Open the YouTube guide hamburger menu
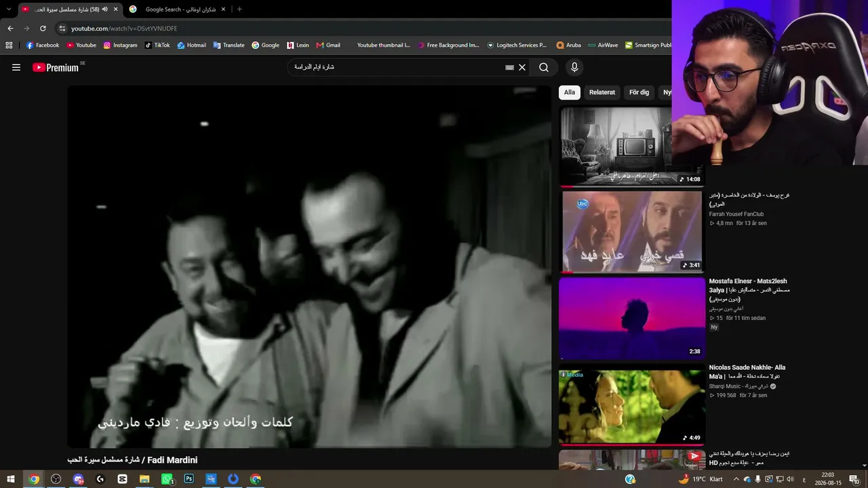868x488 pixels. 16,67
